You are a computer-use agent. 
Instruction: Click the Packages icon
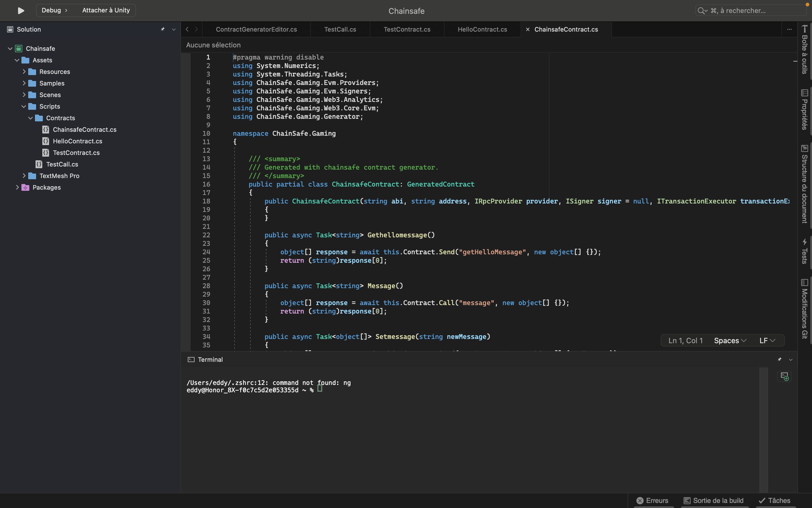point(25,187)
